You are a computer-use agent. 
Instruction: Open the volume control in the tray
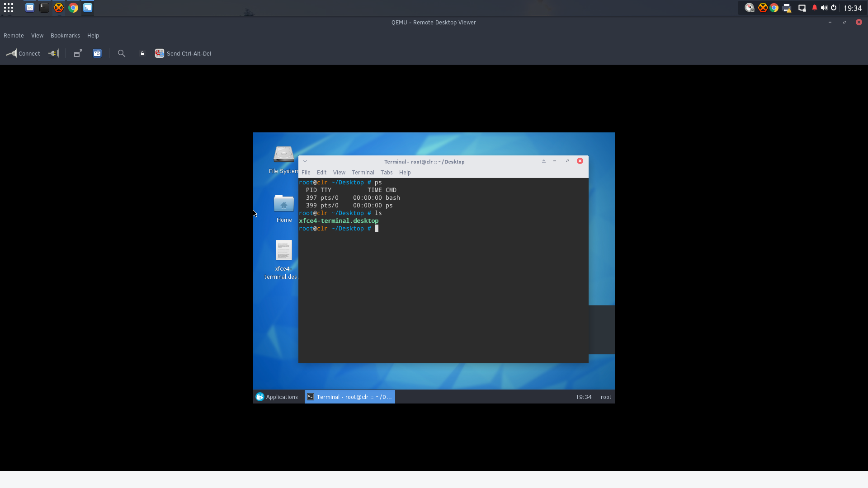pyautogui.click(x=824, y=8)
